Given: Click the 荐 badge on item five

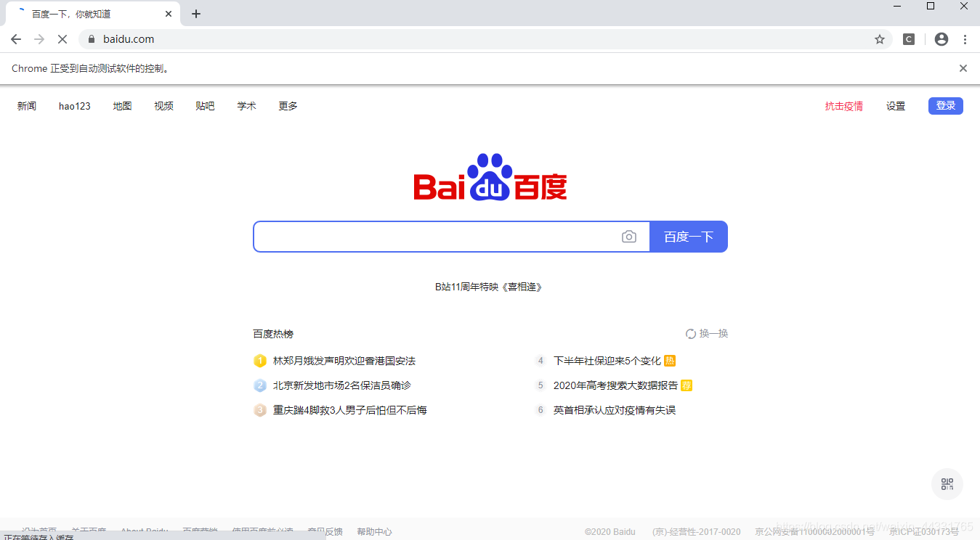Looking at the screenshot, I should pyautogui.click(x=687, y=385).
